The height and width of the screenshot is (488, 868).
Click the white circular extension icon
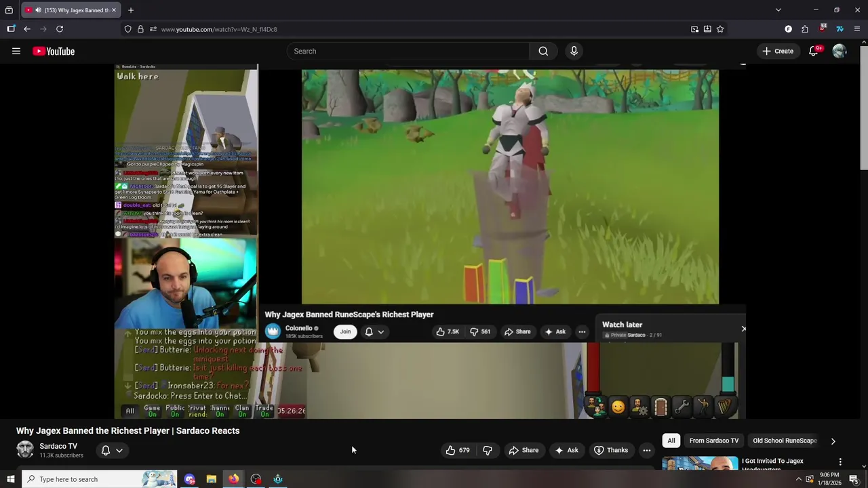tap(788, 29)
